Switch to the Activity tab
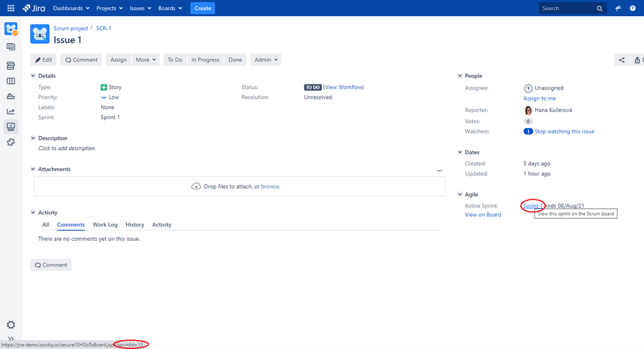The width and height of the screenshot is (644, 349). pos(162,225)
